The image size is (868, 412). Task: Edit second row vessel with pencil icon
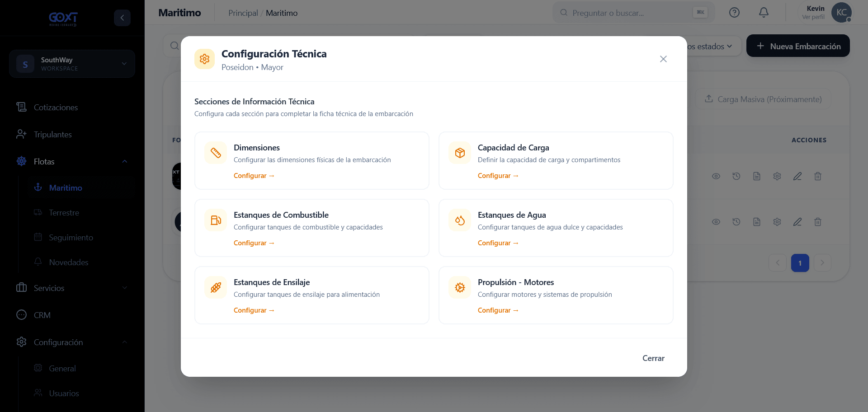point(797,222)
